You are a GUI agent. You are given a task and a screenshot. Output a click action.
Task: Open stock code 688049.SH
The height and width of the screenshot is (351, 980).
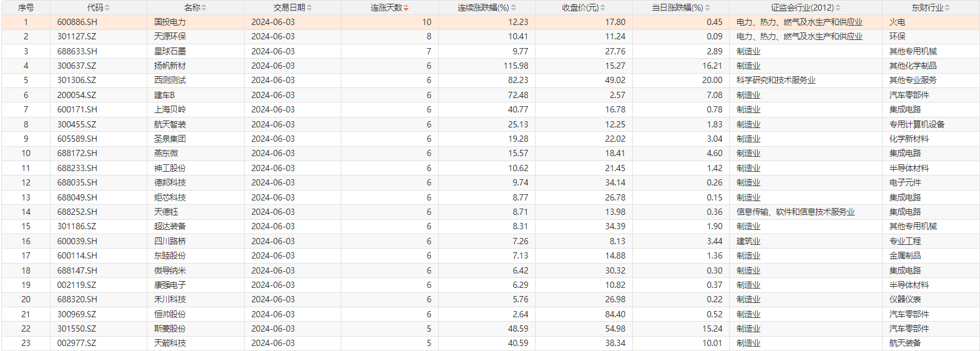[x=77, y=197]
